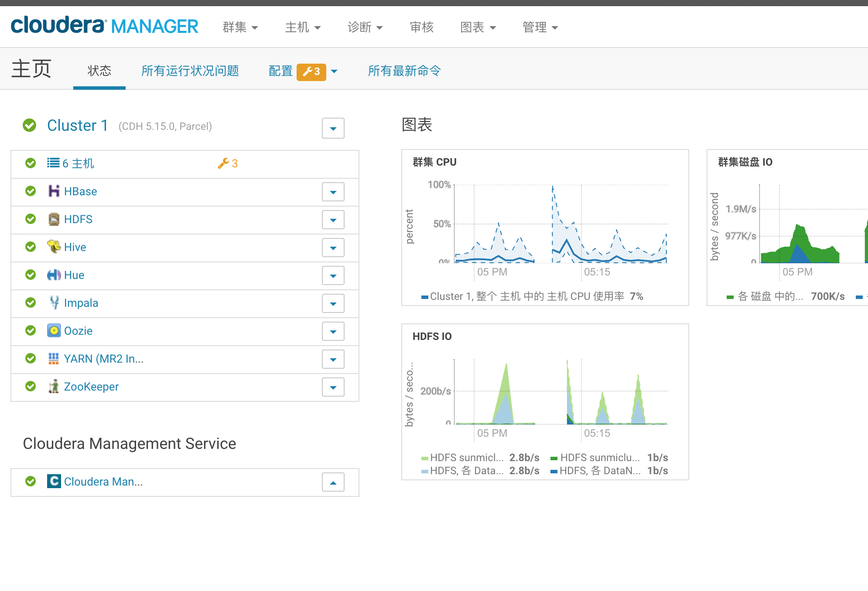Open the 审核 menu item
The width and height of the screenshot is (868, 591).
(x=421, y=27)
